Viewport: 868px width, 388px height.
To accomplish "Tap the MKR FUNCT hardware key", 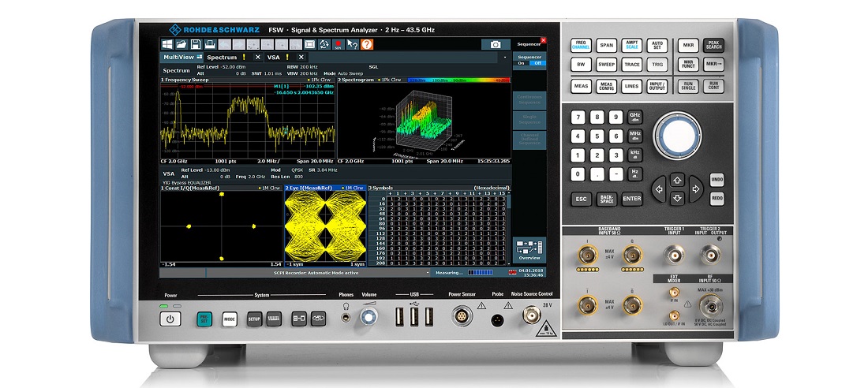I will click(688, 65).
